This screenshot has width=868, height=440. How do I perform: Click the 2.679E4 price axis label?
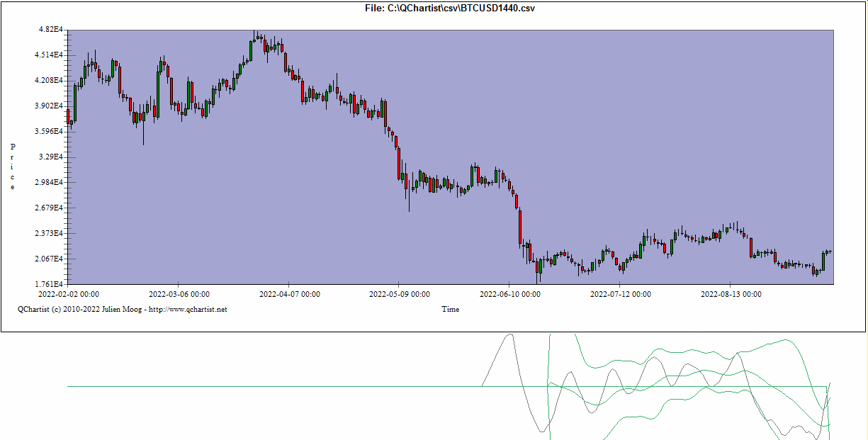(x=50, y=208)
